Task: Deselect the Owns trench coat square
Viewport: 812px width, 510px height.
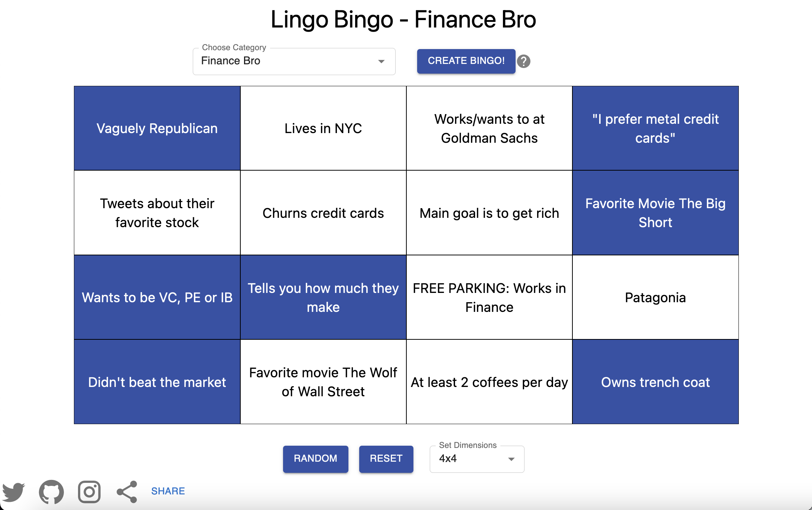Action: tap(656, 382)
